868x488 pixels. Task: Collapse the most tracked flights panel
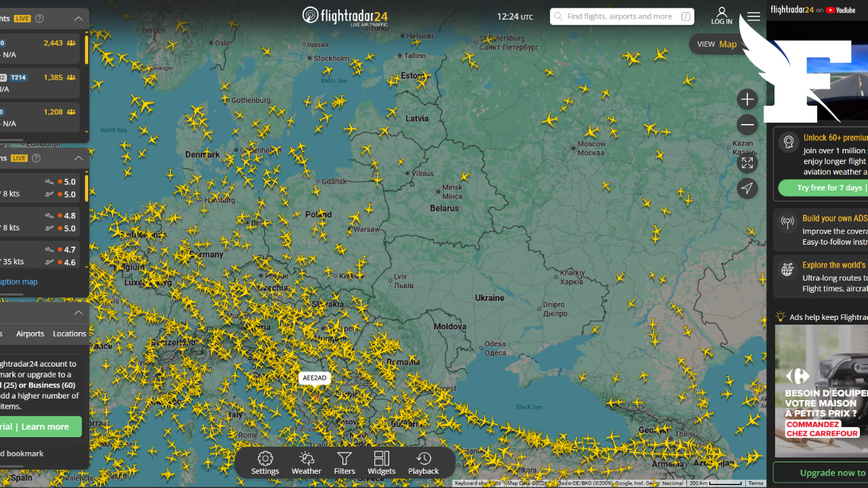[x=78, y=19]
